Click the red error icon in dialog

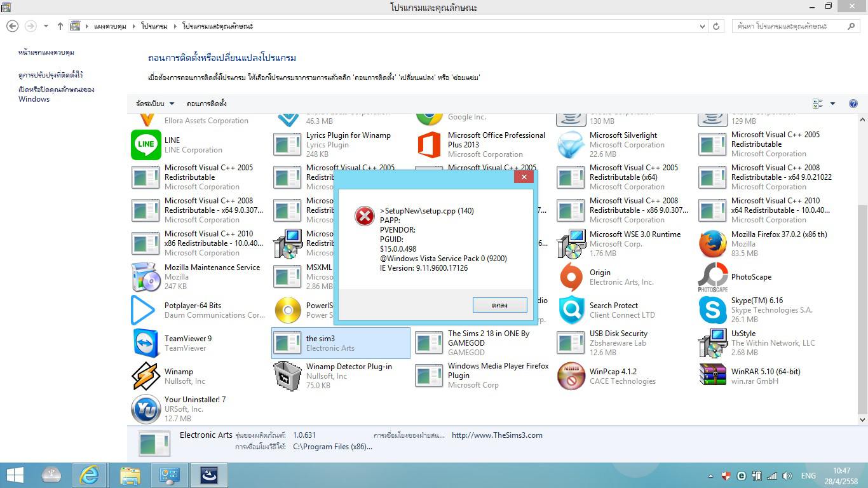[x=365, y=217]
